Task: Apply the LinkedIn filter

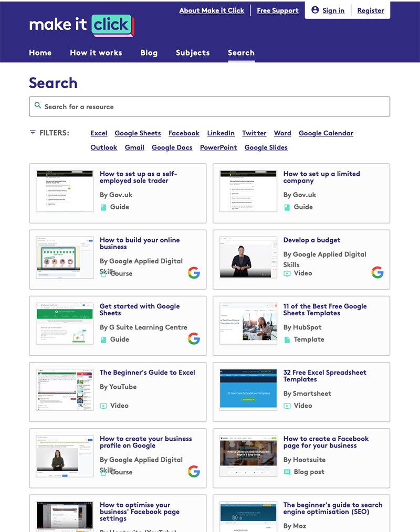Action: (221, 133)
